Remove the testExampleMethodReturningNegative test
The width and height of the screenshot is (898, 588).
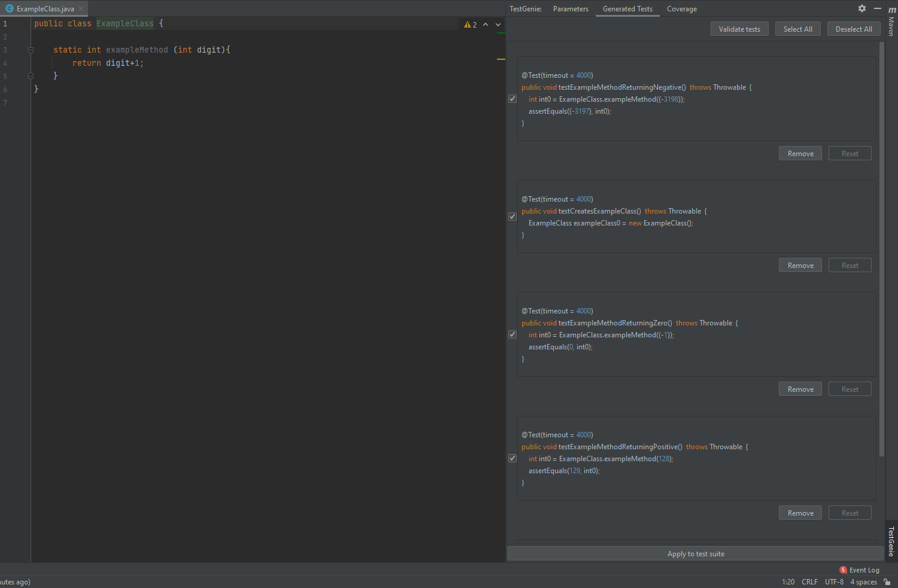[x=800, y=154]
